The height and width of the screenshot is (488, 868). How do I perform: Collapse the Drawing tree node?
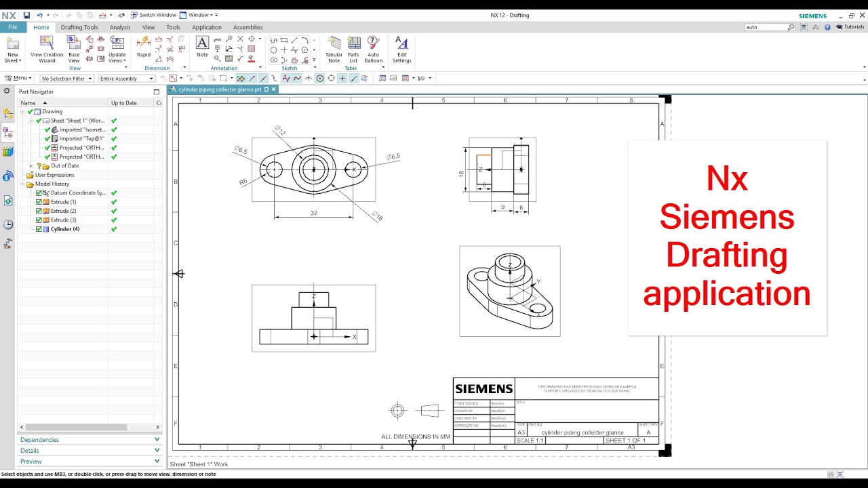point(22,112)
